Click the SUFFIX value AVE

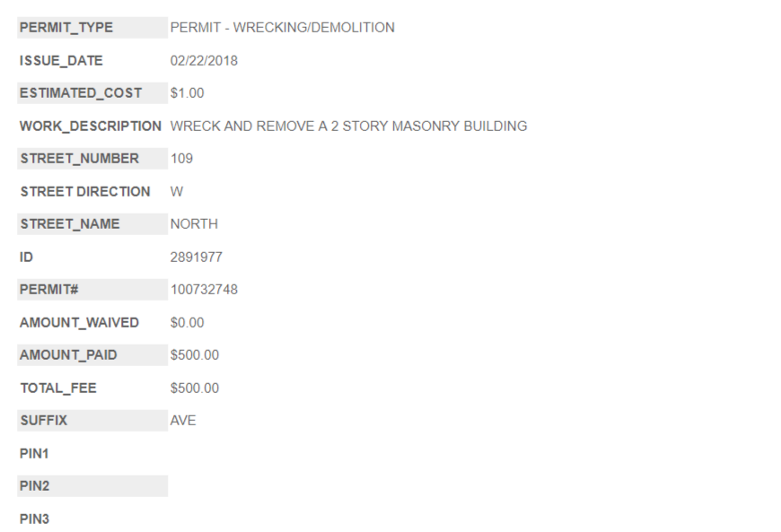coord(183,421)
